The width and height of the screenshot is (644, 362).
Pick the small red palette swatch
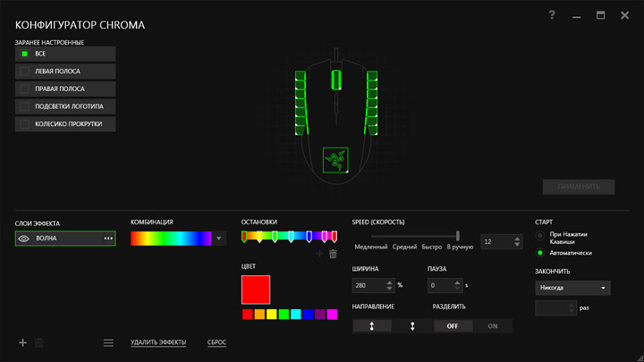pos(247,315)
